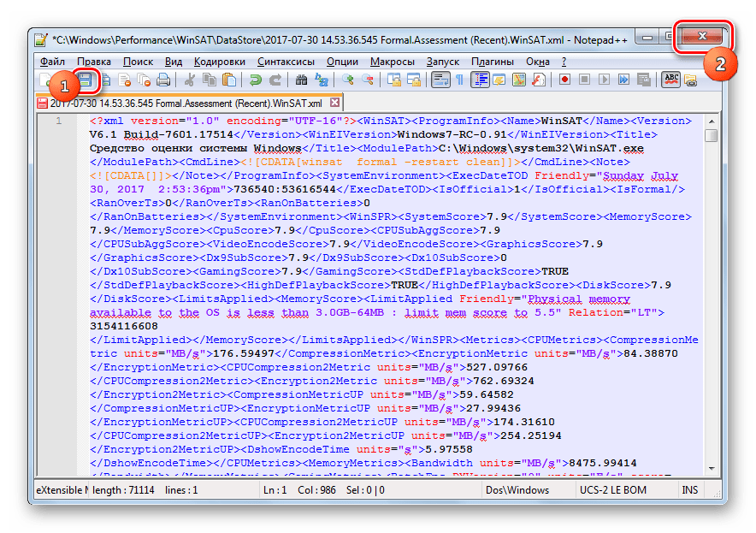Click the Stop macro recording square
The image size is (756, 533).
[x=584, y=80]
